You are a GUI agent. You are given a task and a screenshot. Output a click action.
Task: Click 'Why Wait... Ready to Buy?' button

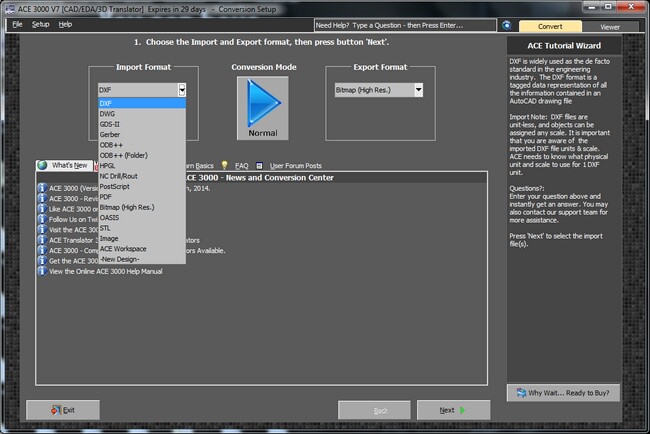pos(563,393)
